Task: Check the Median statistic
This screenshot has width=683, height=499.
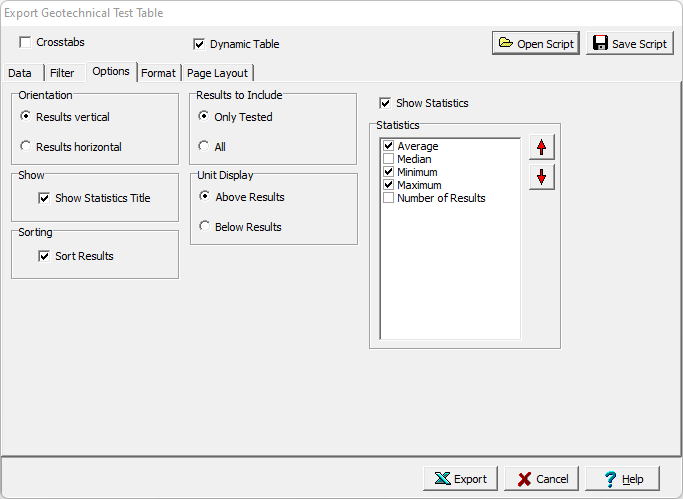Action: 389,159
